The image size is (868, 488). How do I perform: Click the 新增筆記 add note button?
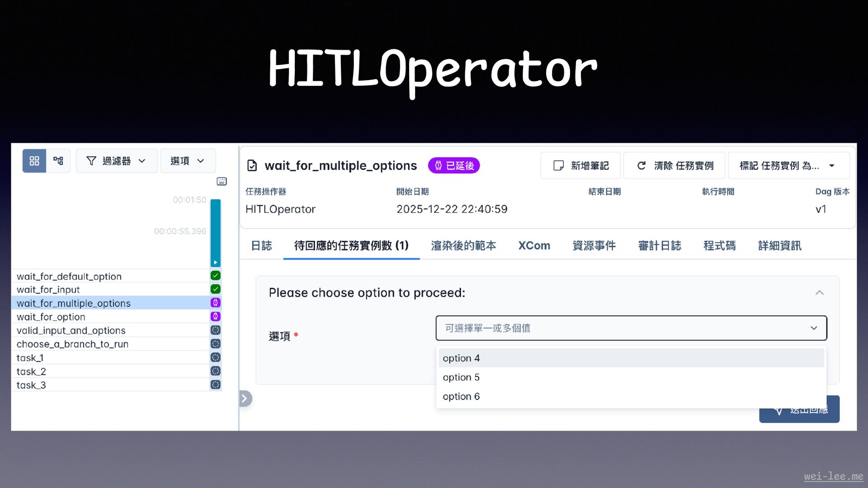click(x=580, y=166)
